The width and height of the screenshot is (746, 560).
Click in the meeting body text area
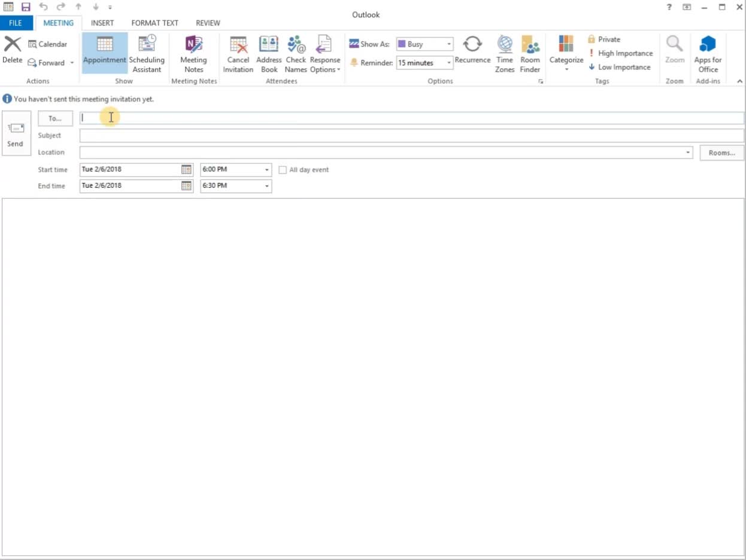tap(373, 376)
